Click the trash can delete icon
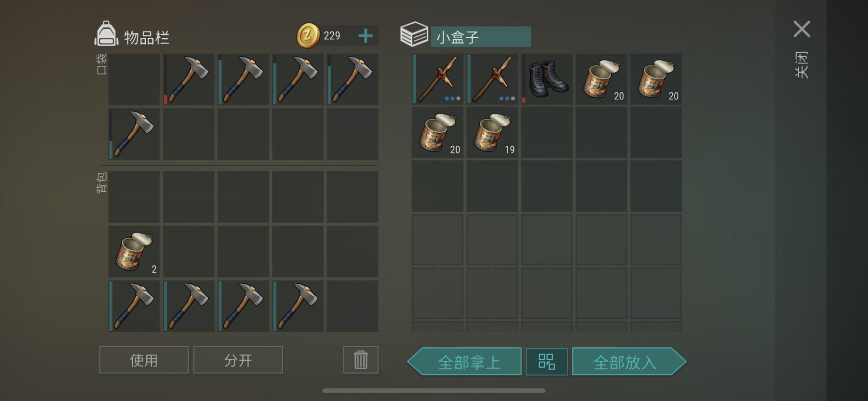This screenshot has width=868, height=401. pos(361,360)
